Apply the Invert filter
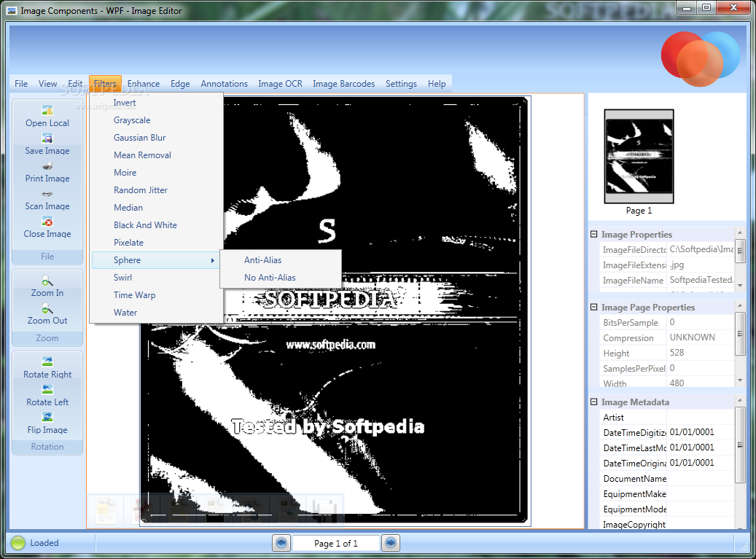The height and width of the screenshot is (559, 756). 157,103
